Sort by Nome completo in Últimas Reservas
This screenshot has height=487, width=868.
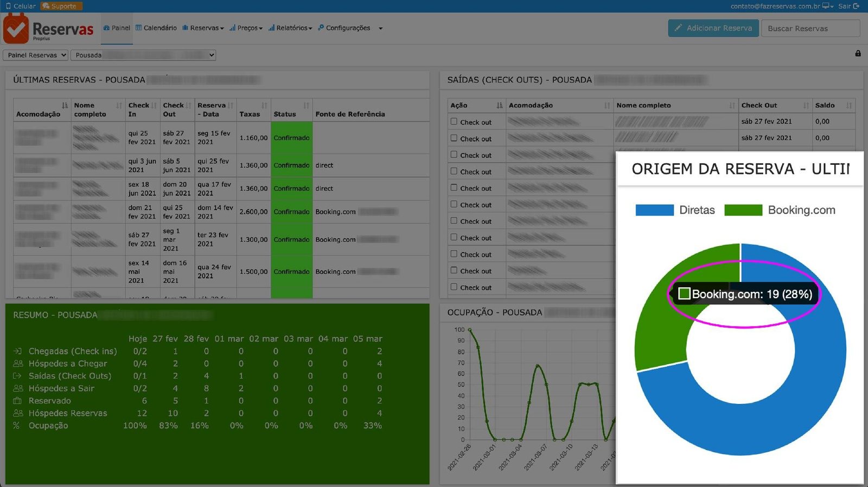(119, 105)
